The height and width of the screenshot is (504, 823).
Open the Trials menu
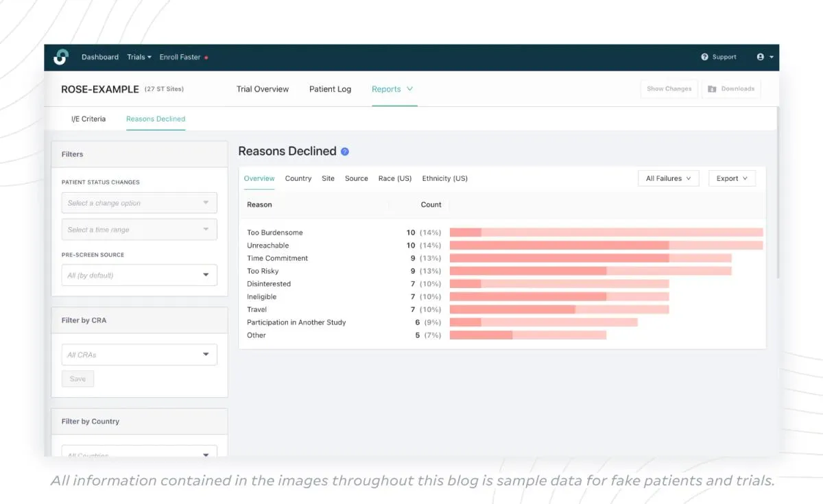tap(139, 57)
